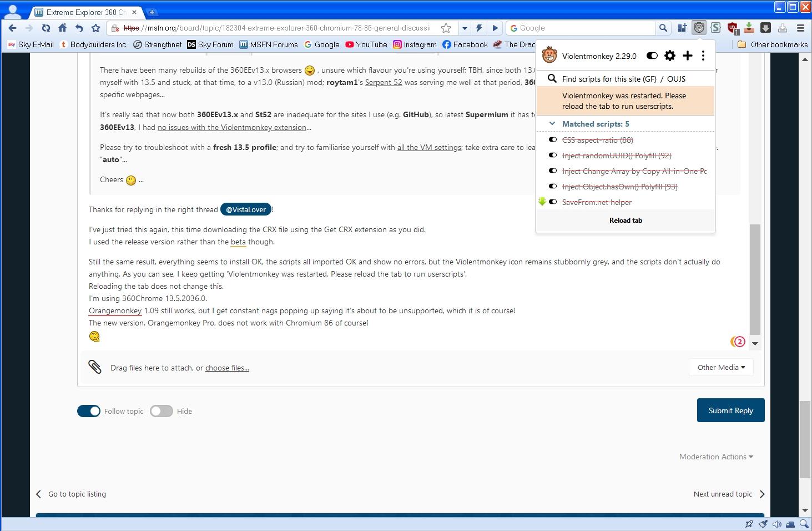Open Strengthnet bookmark
Viewport: 812px width, 531px height.
[158, 44]
